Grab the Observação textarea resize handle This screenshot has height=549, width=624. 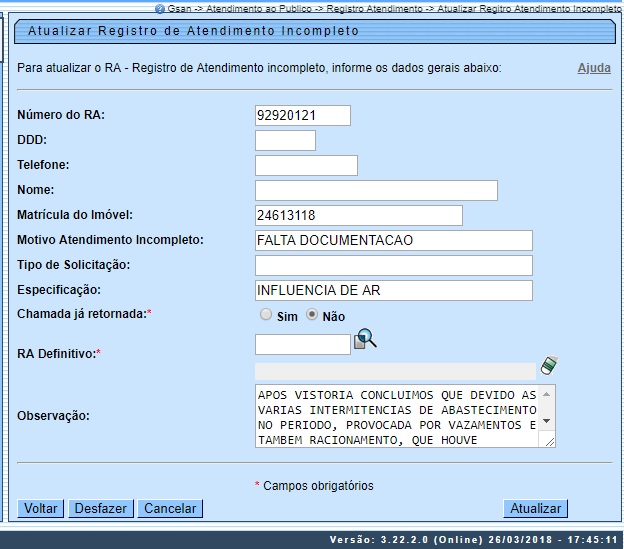pyautogui.click(x=549, y=440)
